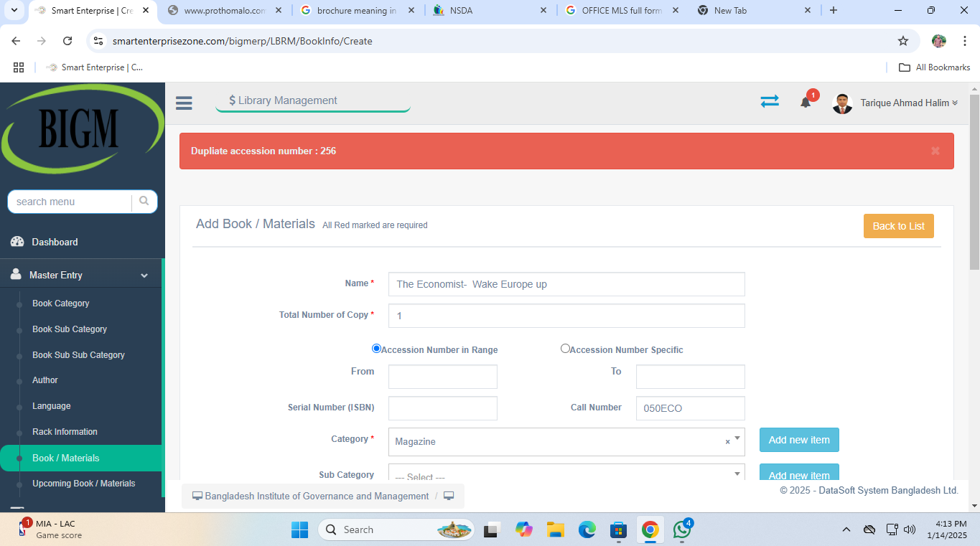
Task: Expand the Category dropdown arrow
Action: click(x=737, y=438)
